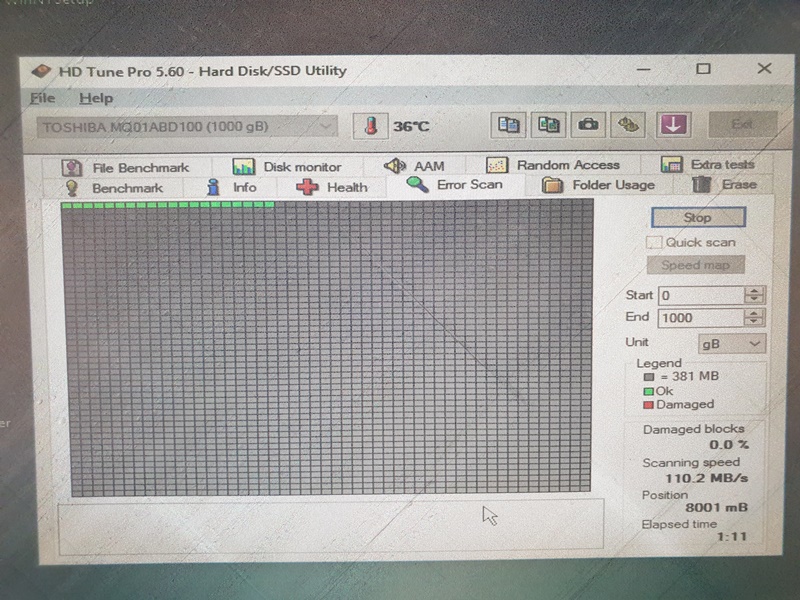This screenshot has height=600, width=800.
Task: Switch to the Erase tab
Action: [724, 184]
